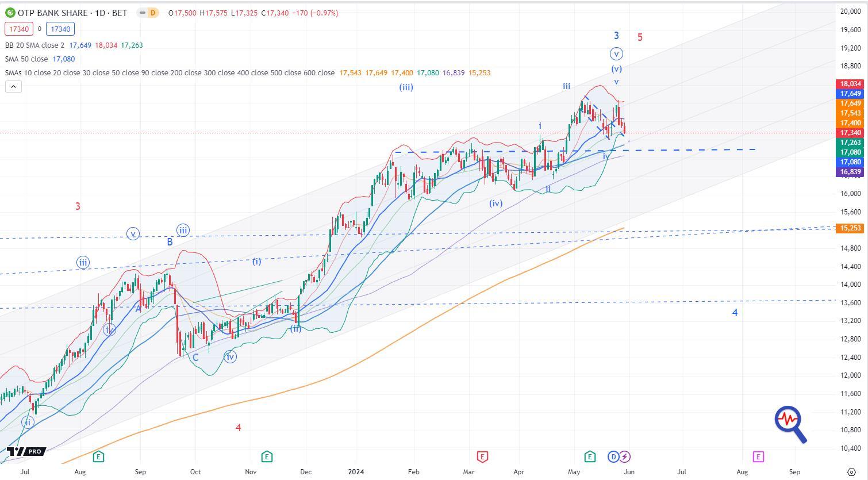The height and width of the screenshot is (480, 868).
Task: Select the wave label B
Action: pos(170,242)
